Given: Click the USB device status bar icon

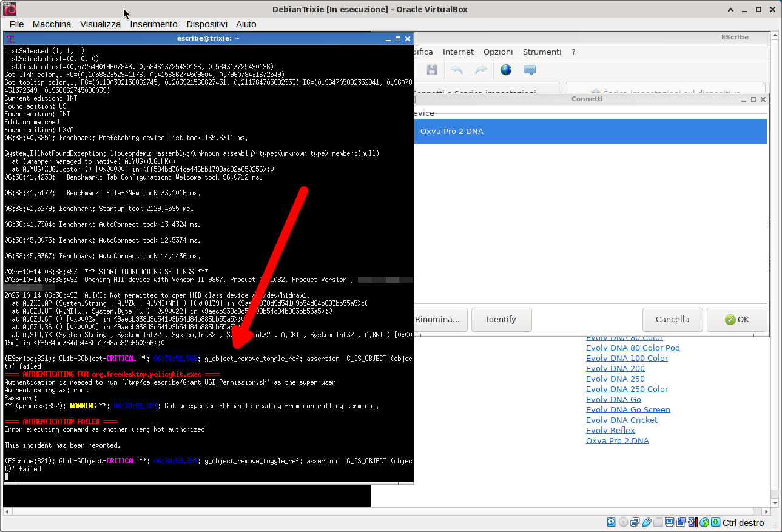Looking at the screenshot, I should pos(647,522).
